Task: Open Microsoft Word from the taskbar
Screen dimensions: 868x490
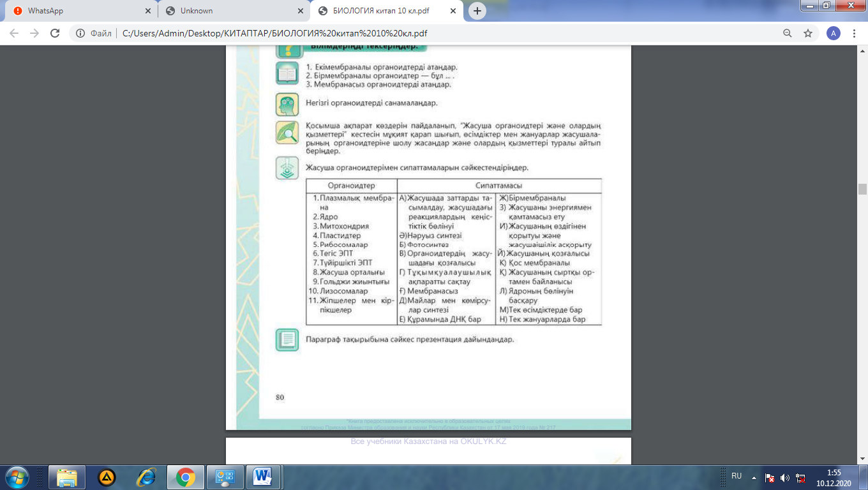Action: [x=264, y=477]
